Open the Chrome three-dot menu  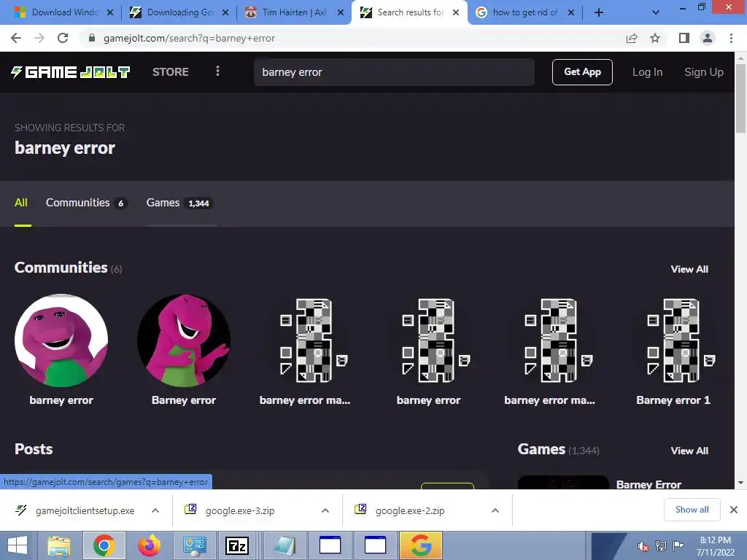click(x=731, y=38)
